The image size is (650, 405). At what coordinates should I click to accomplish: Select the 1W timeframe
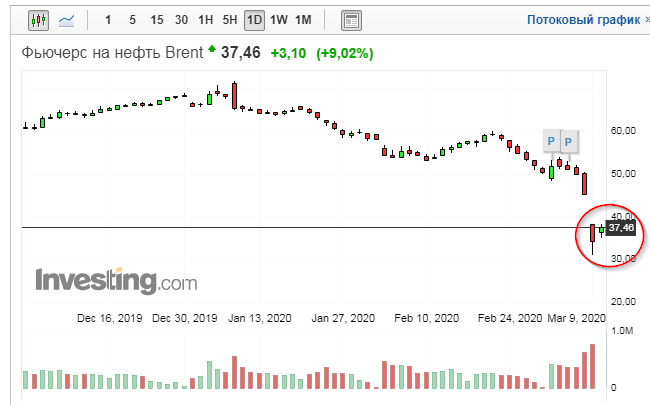[x=279, y=20]
